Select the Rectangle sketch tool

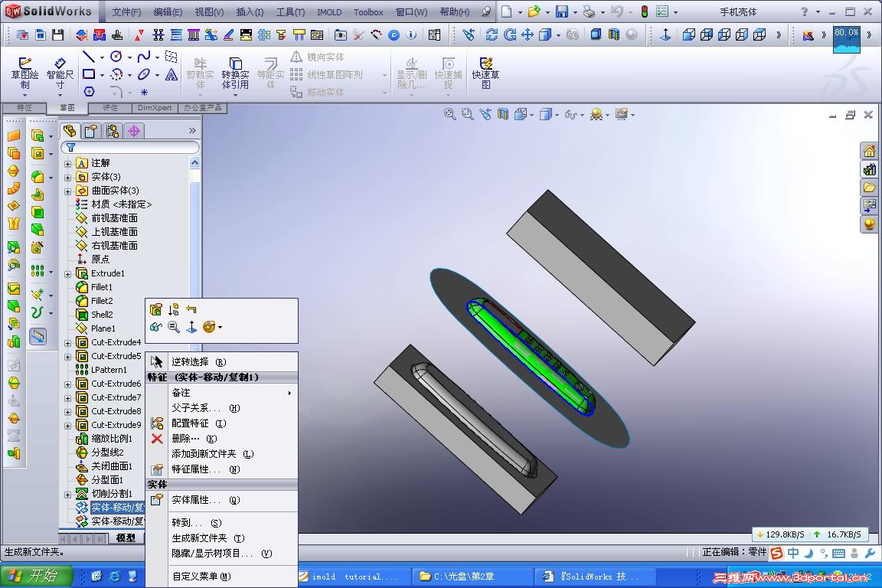pyautogui.click(x=89, y=73)
